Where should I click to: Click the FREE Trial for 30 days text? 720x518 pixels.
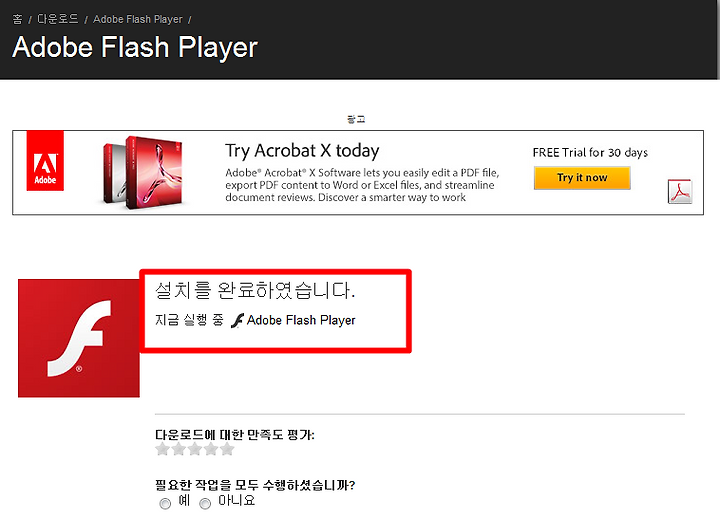(590, 152)
